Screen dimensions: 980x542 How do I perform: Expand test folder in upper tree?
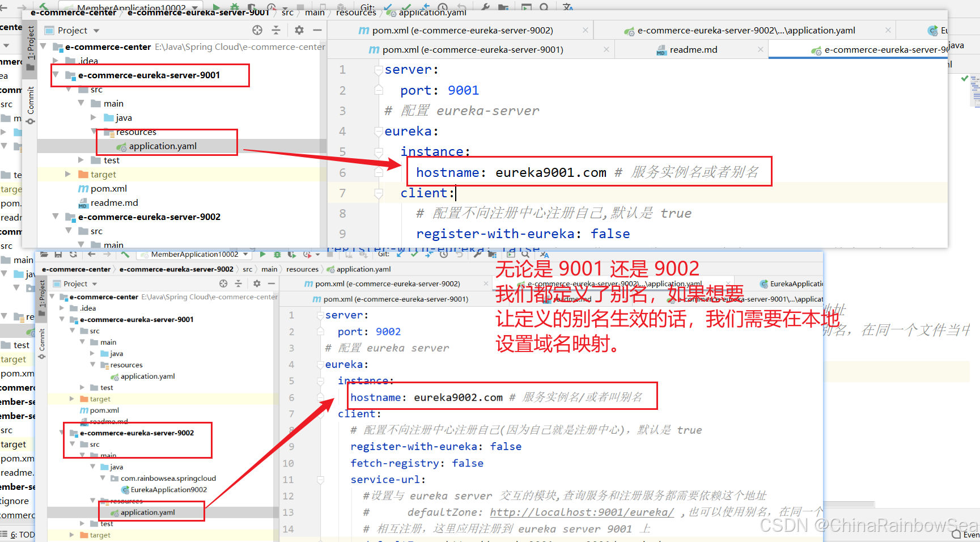coord(81,160)
